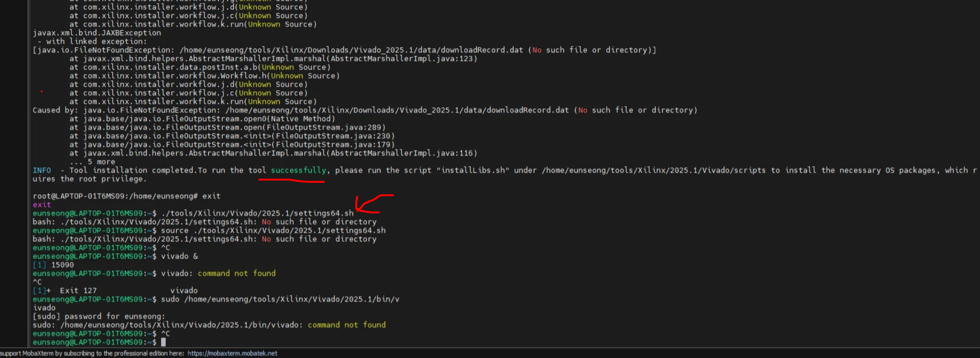Open the mobaxterm.mobatek.net link
Viewport: 980px width, 358px height.
point(232,353)
